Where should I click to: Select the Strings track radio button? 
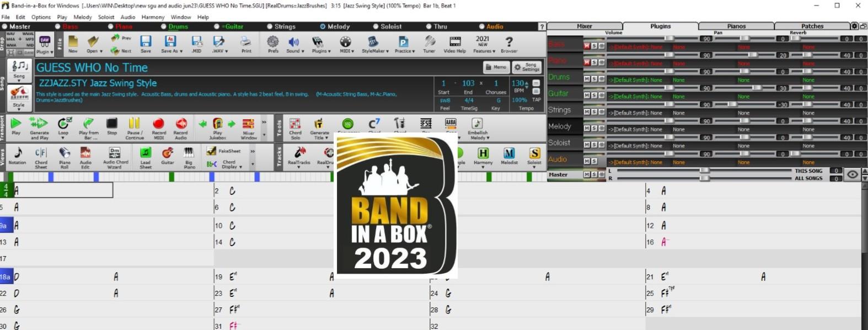270,26
